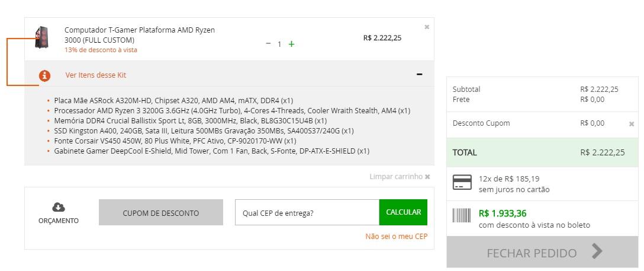Click the boleto barcode icon
Screen dimensions: 644x271
(x=462, y=215)
